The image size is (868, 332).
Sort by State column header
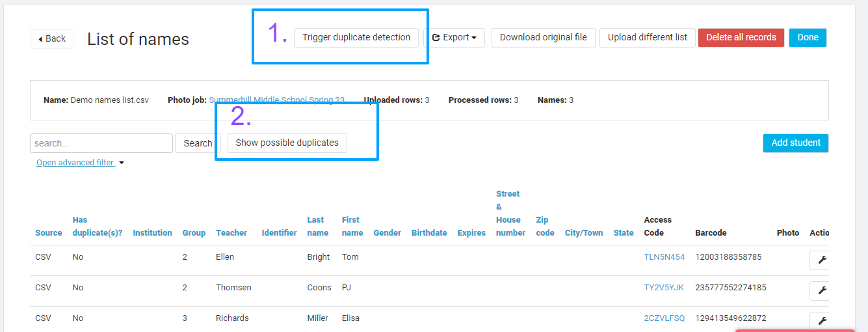click(624, 233)
